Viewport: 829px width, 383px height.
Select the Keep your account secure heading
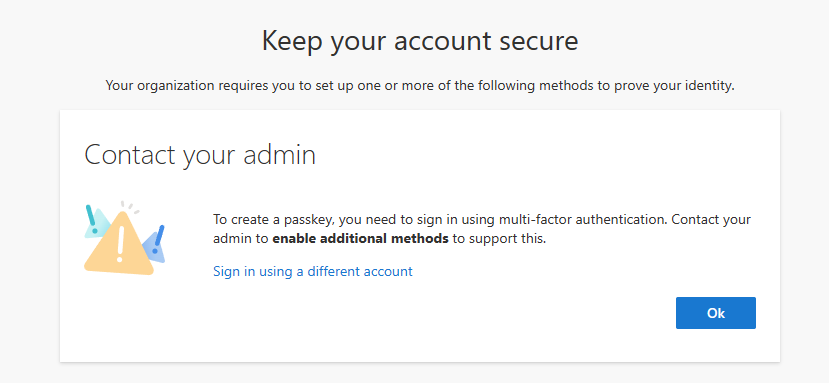coord(420,41)
